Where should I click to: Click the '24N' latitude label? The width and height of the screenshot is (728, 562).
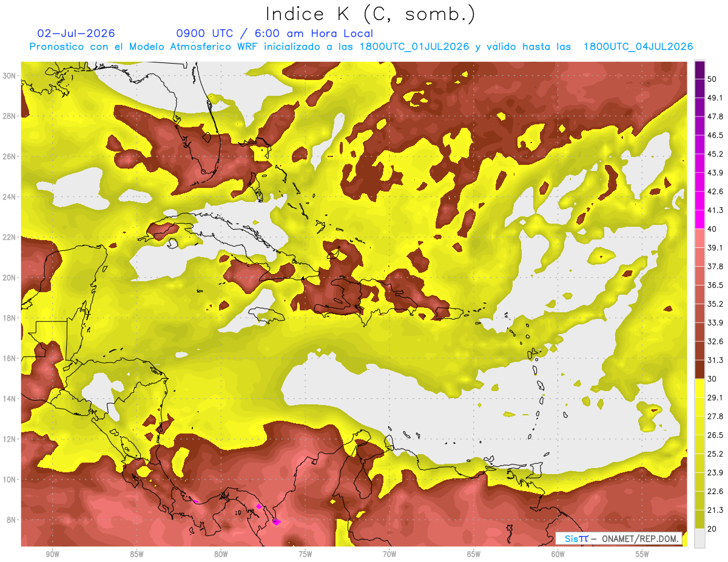pyautogui.click(x=10, y=197)
